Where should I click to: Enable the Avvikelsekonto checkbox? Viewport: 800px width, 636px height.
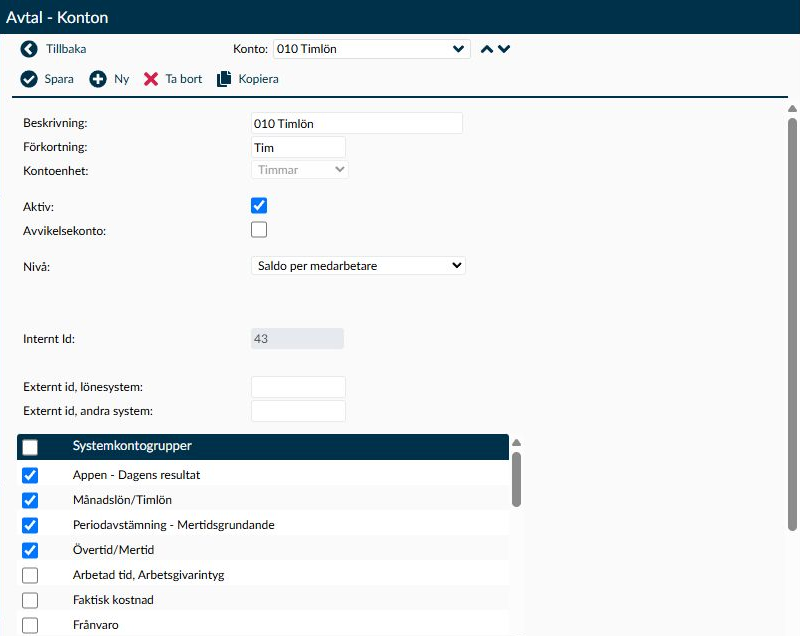point(259,230)
